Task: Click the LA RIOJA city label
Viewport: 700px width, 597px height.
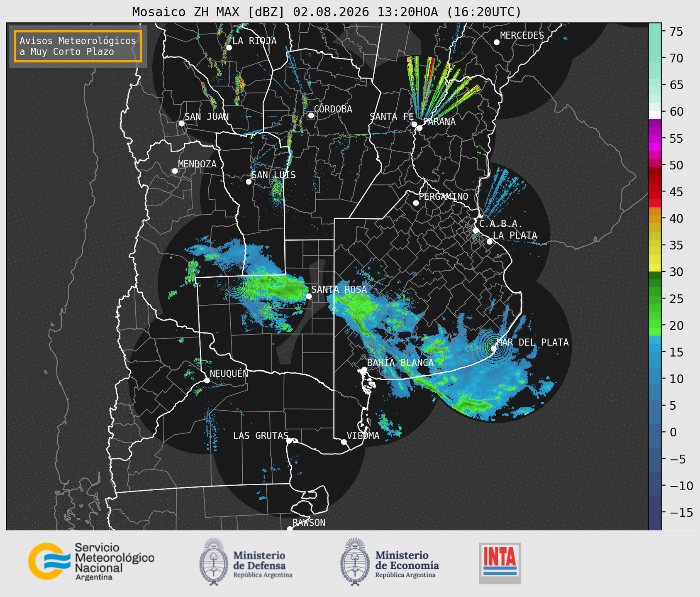Action: pos(254,41)
